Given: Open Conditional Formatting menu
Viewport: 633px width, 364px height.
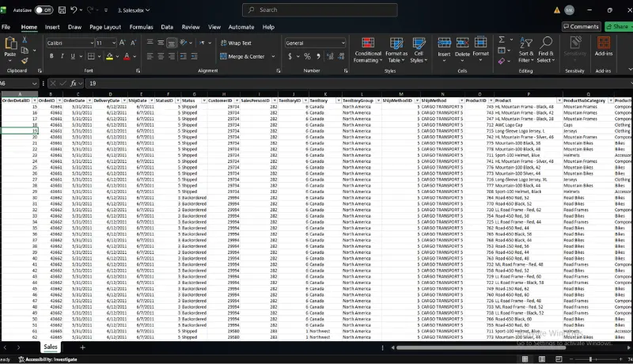Looking at the screenshot, I should (x=367, y=50).
